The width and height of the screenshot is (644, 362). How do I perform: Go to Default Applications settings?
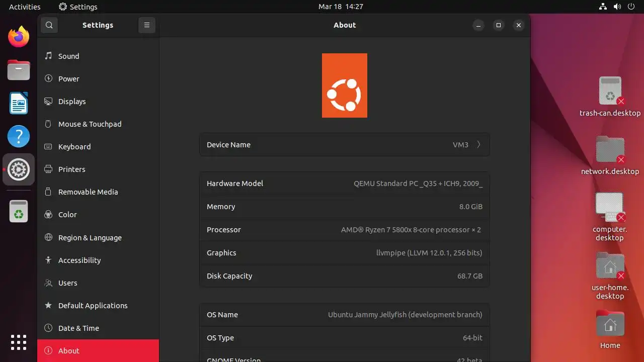(x=98, y=305)
